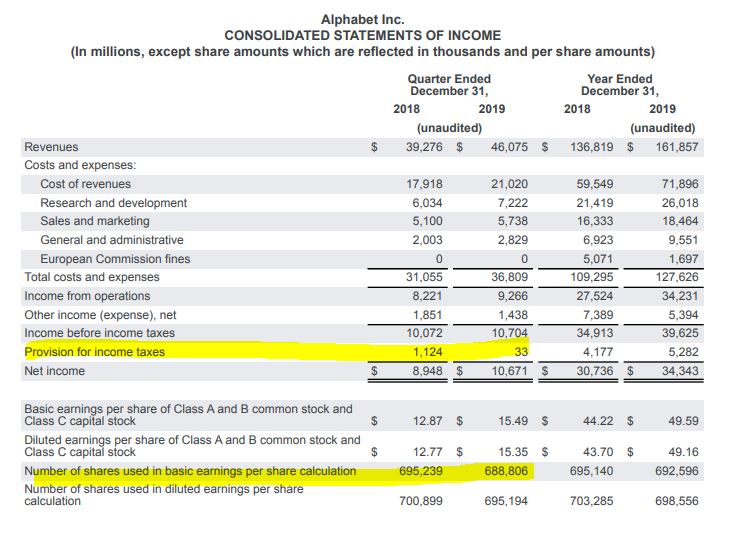Screen dimensions: 740x542
Task: Select provision for taxes value 4,177
Action: 598,352
